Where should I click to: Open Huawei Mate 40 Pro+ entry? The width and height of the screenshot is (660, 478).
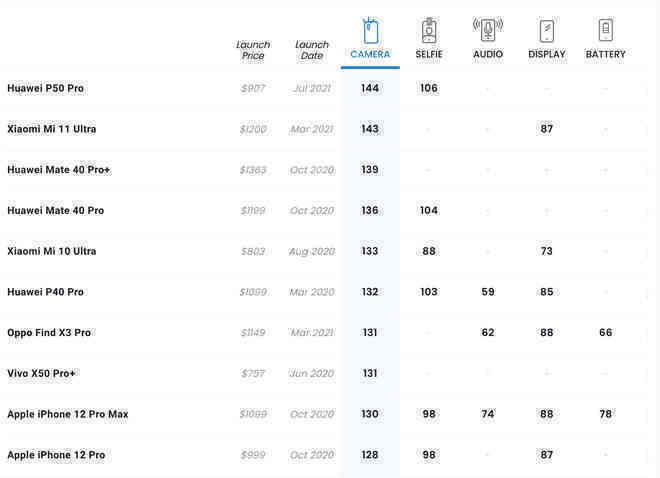[59, 170]
